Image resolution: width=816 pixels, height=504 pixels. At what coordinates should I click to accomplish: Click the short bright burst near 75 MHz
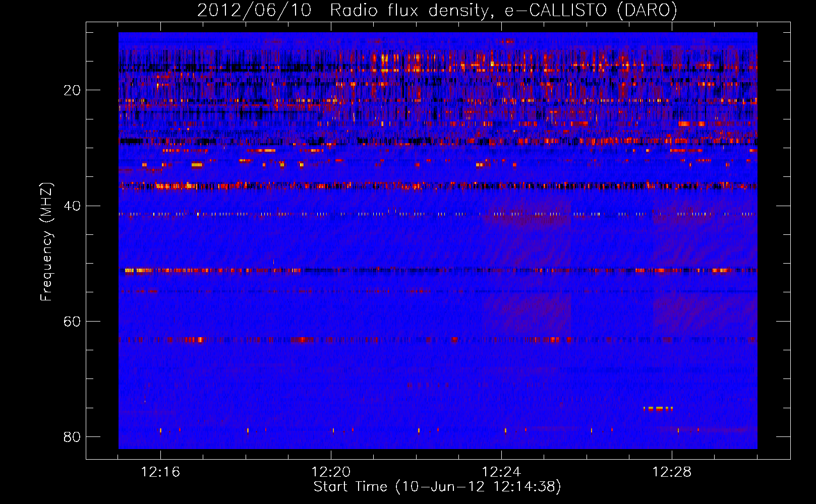click(658, 409)
